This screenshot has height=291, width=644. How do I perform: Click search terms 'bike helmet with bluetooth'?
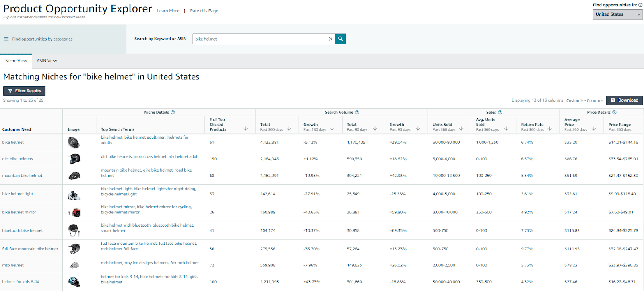[147, 228]
